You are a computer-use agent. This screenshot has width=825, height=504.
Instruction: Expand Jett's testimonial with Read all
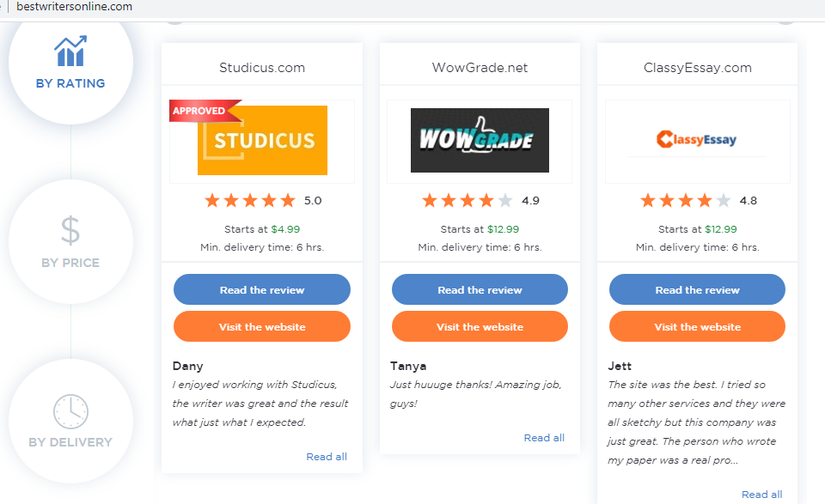pos(761,495)
